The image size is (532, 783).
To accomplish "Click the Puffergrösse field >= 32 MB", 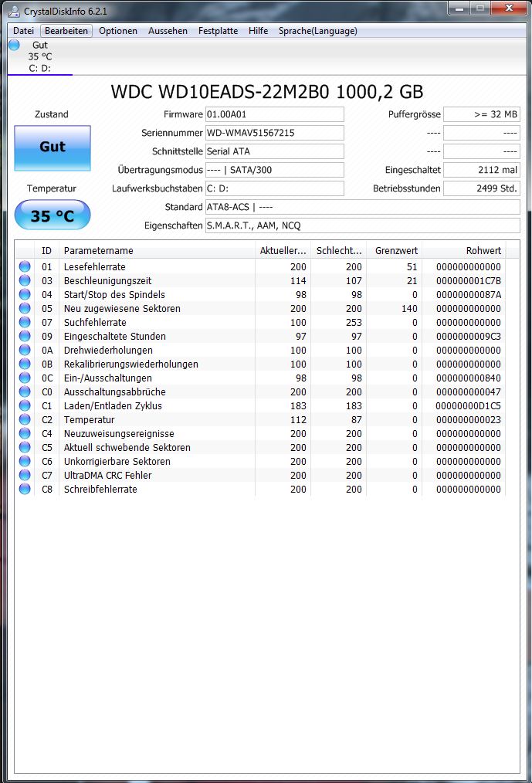I will click(482, 114).
